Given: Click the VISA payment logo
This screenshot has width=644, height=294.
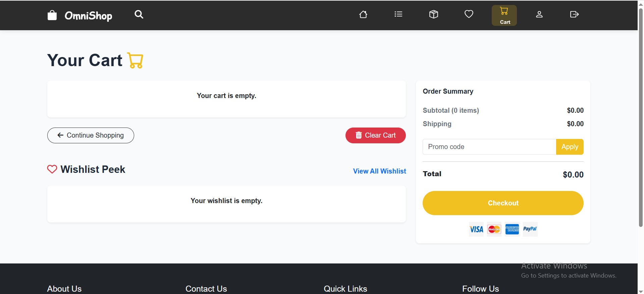Looking at the screenshot, I should point(476,229).
